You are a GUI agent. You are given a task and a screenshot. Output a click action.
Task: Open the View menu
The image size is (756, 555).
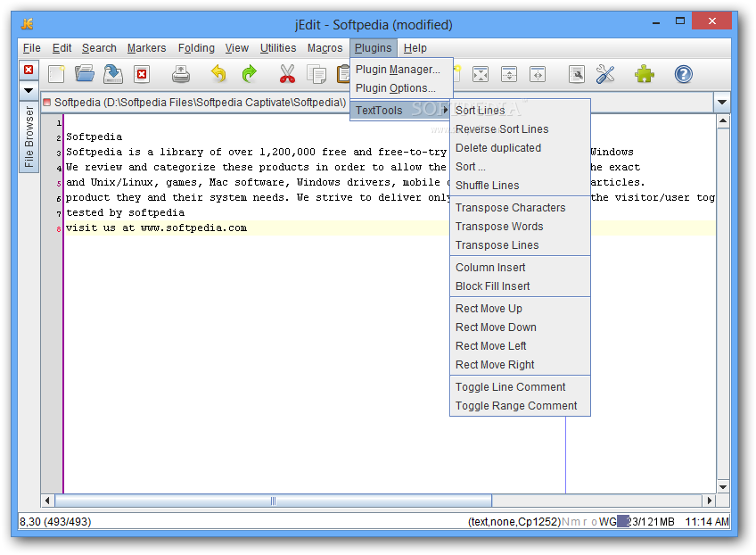click(x=237, y=48)
